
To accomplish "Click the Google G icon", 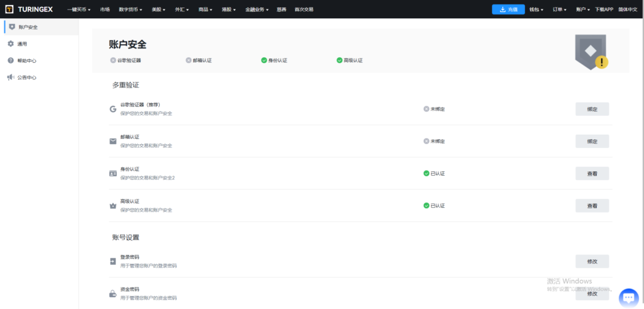I will (x=113, y=109).
